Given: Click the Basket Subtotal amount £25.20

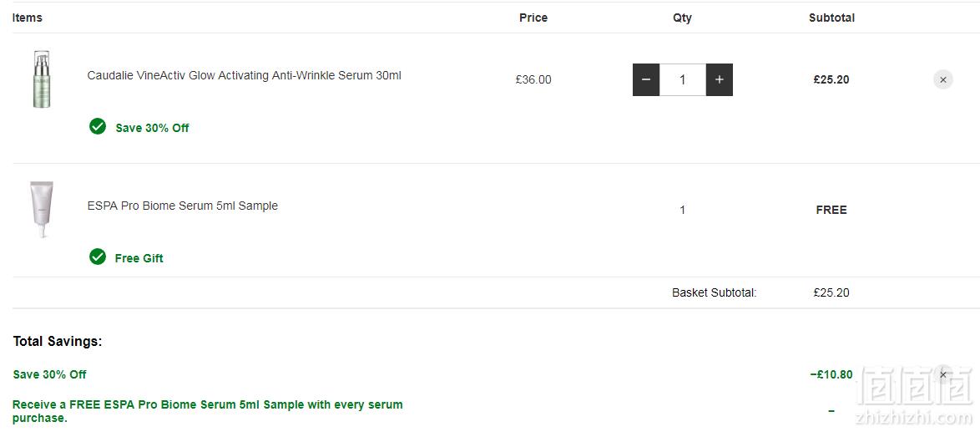Looking at the screenshot, I should 831,292.
